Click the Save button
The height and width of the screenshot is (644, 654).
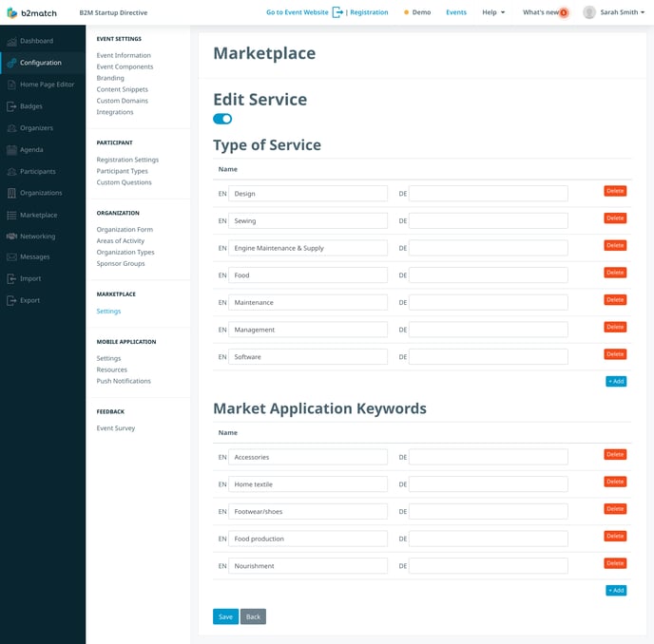click(225, 616)
